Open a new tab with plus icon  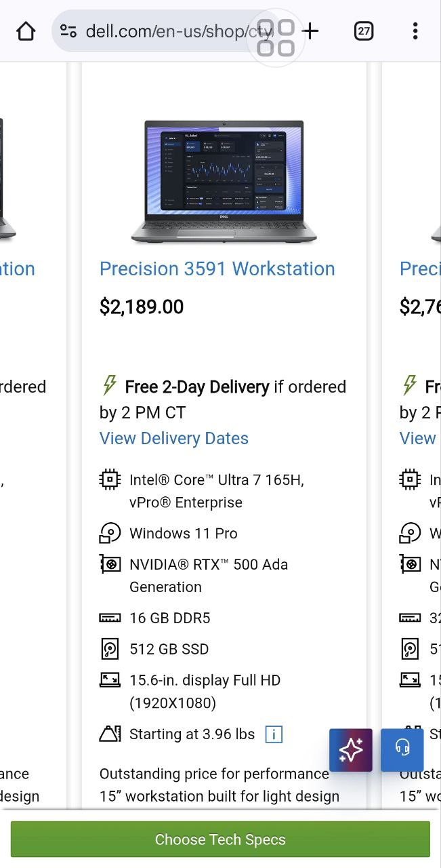coord(310,31)
